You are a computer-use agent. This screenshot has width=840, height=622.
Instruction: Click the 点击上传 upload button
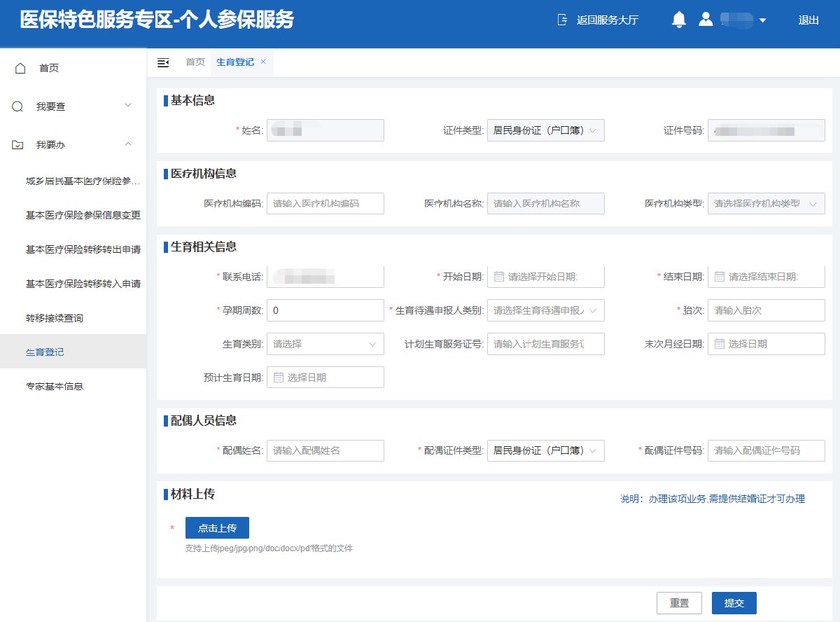coord(217,527)
